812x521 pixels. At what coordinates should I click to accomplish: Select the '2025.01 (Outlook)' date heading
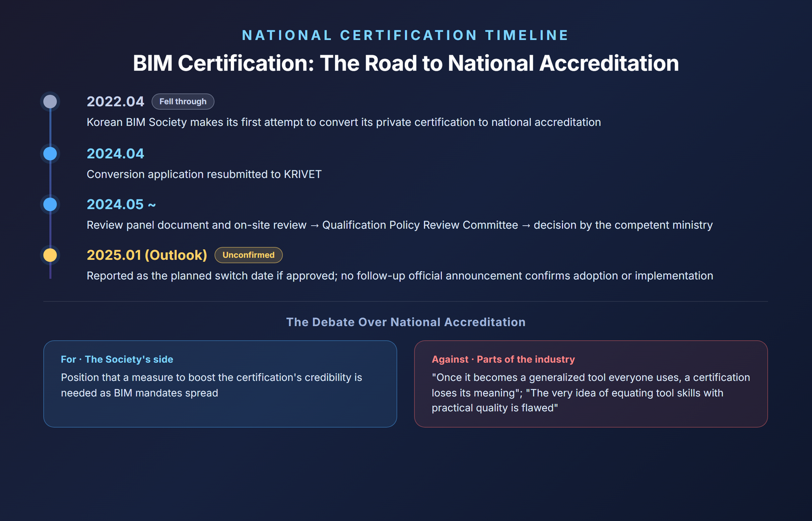pos(147,255)
